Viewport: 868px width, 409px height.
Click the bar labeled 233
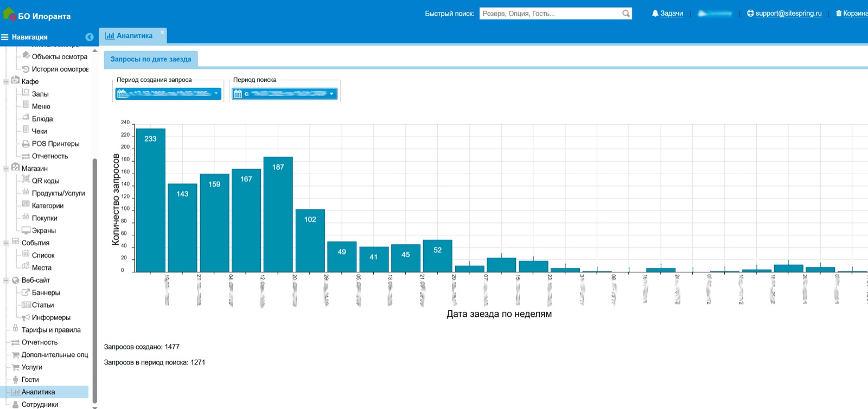(150, 200)
